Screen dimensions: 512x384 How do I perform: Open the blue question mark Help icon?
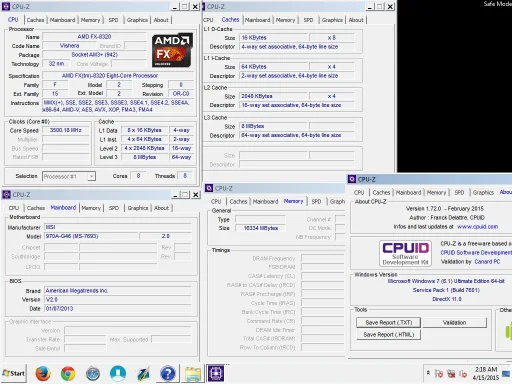click(x=168, y=373)
